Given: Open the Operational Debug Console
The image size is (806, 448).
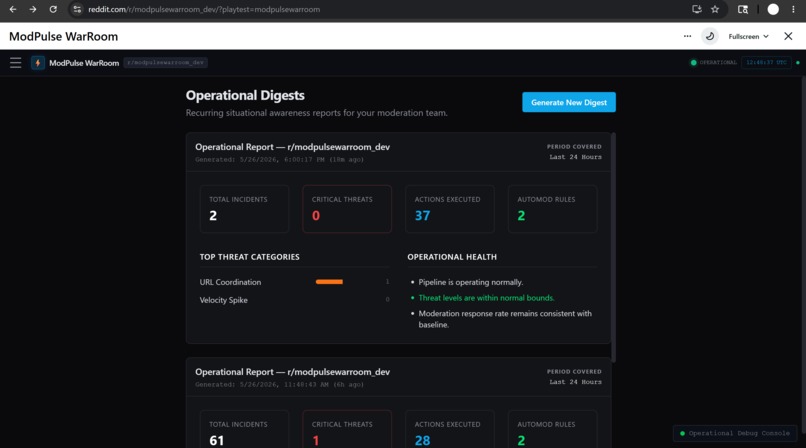Looking at the screenshot, I should 735,433.
